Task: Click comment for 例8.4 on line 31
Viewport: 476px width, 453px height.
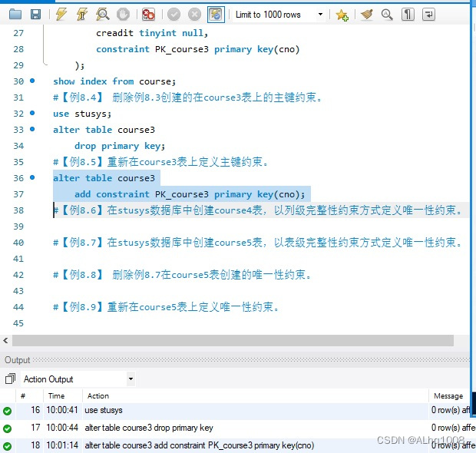Action: [187, 98]
